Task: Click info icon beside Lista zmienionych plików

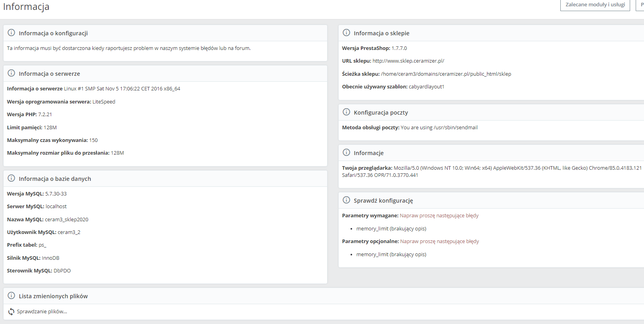Action: [x=11, y=296]
